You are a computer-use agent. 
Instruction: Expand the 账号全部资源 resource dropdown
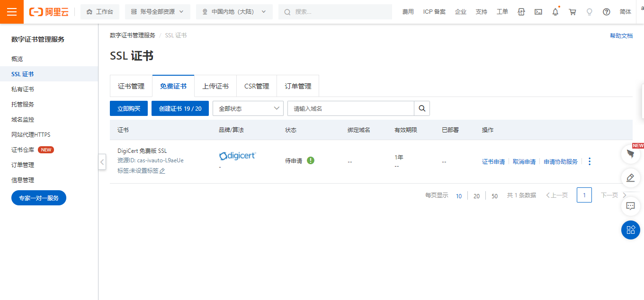click(157, 12)
